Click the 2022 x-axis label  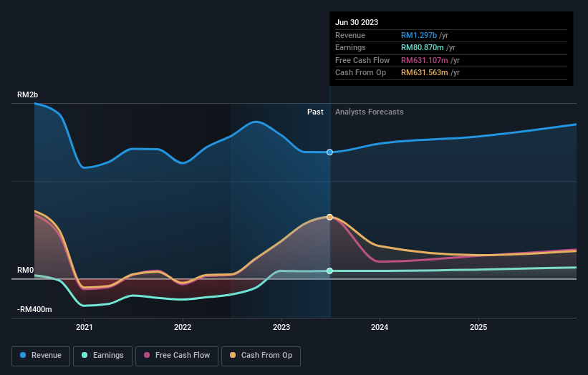click(183, 327)
